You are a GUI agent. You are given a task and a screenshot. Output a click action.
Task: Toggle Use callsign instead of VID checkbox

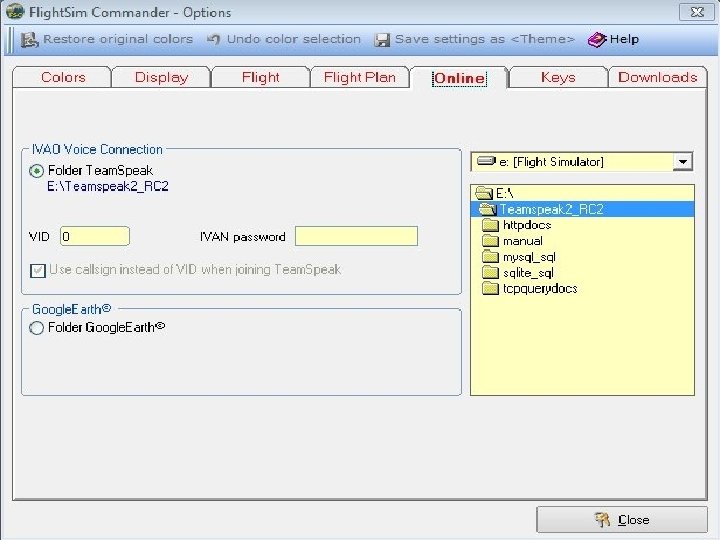click(x=38, y=270)
